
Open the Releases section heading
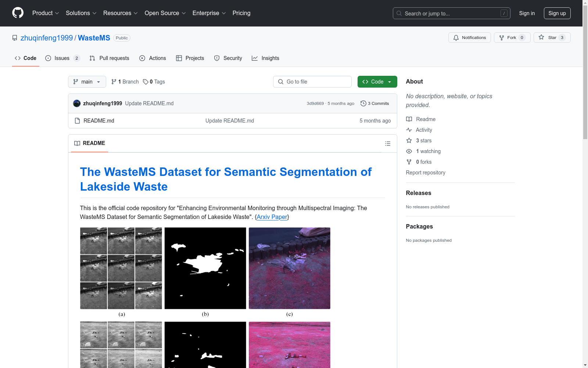coord(419,193)
